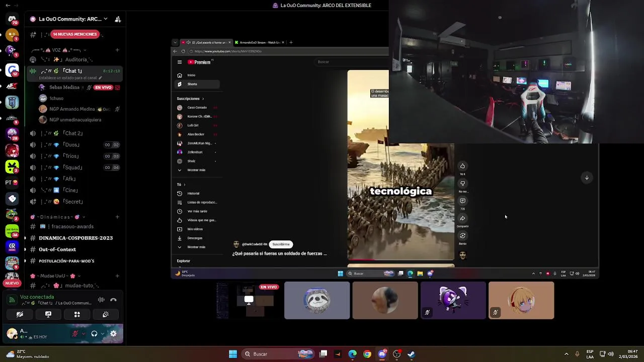Image resolution: width=644 pixels, height=362 pixels.
Task: Add a channel to the Dinámicas category
Action: point(117,217)
